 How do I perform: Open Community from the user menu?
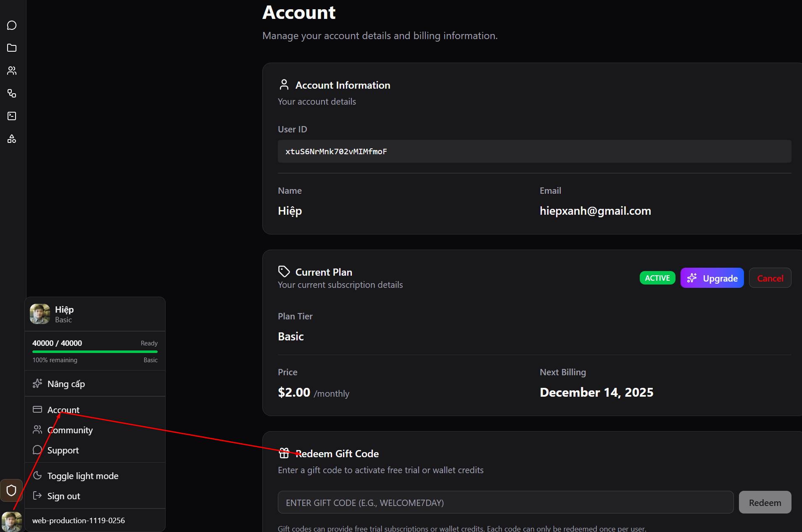(x=95, y=430)
